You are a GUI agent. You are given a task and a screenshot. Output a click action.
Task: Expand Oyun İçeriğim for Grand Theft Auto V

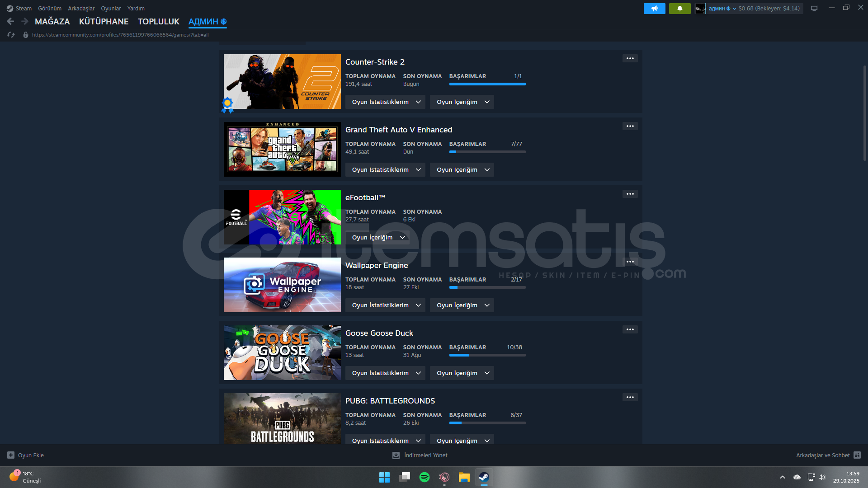(462, 169)
